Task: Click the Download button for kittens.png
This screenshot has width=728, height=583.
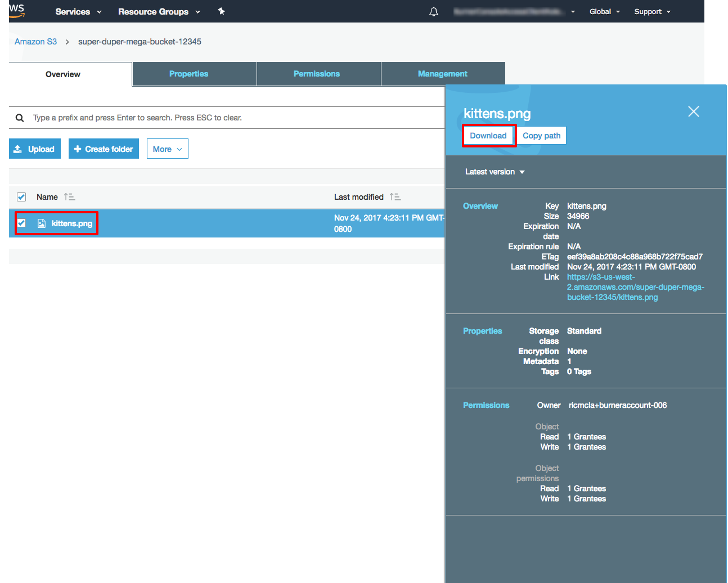Action: [x=488, y=136]
